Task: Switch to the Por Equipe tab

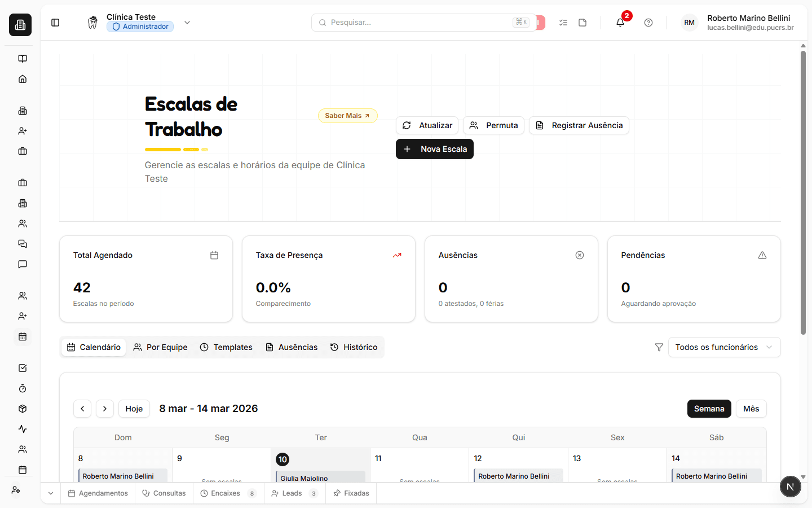Action: [160, 347]
